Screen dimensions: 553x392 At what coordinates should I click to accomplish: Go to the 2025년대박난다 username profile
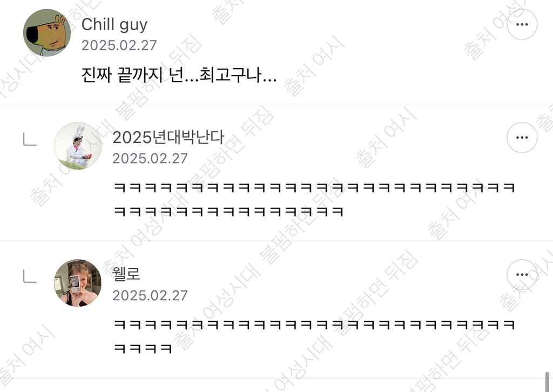tap(168, 137)
